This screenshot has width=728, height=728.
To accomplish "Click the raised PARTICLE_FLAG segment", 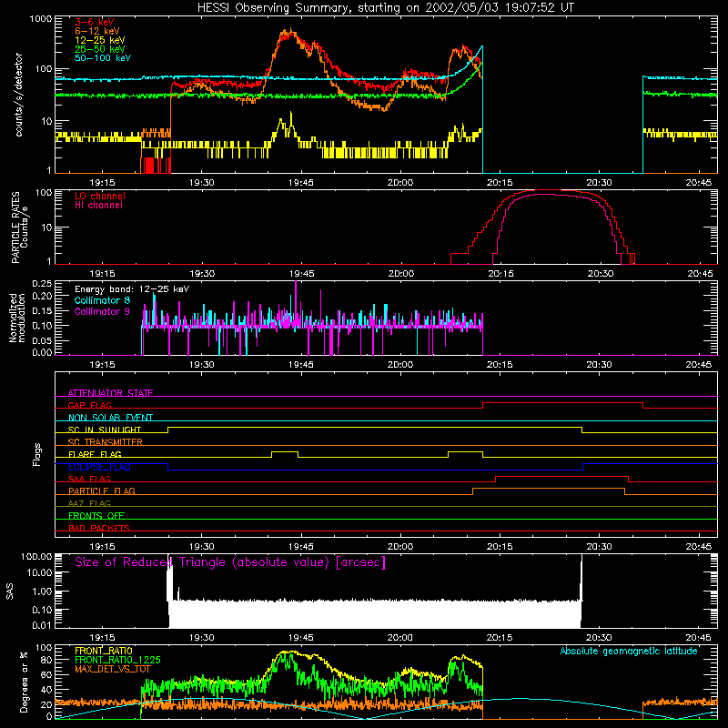I will click(549, 489).
